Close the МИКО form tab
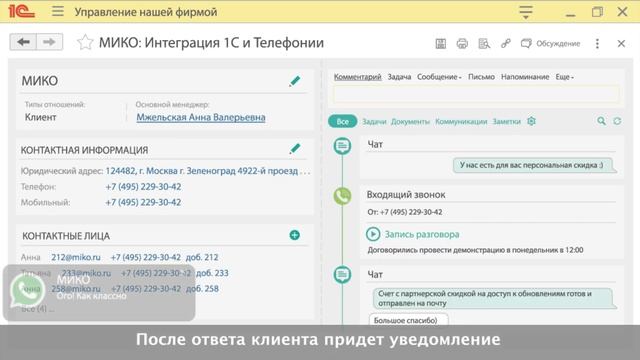This screenshot has height=360, width=640. tap(621, 43)
